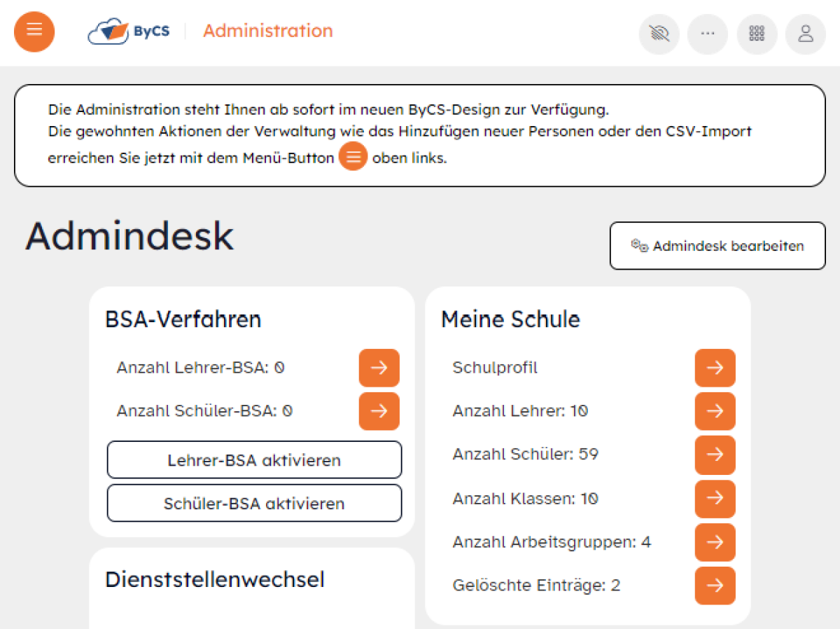
Task: Open Anzahl Schüler-BSA arrow
Action: click(x=379, y=411)
